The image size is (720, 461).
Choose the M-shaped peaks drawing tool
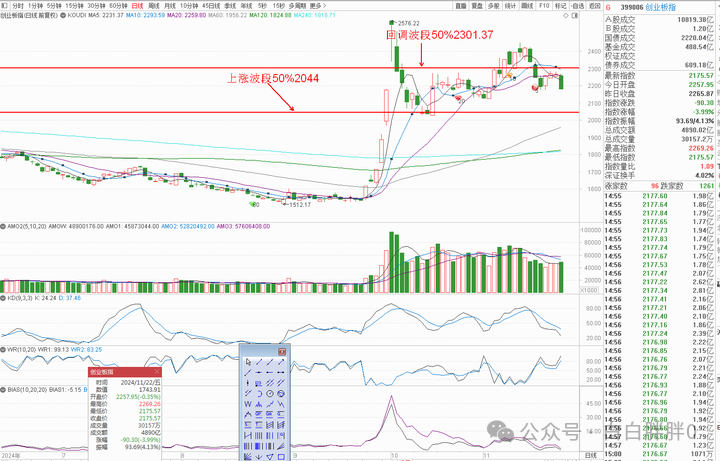[259, 404]
